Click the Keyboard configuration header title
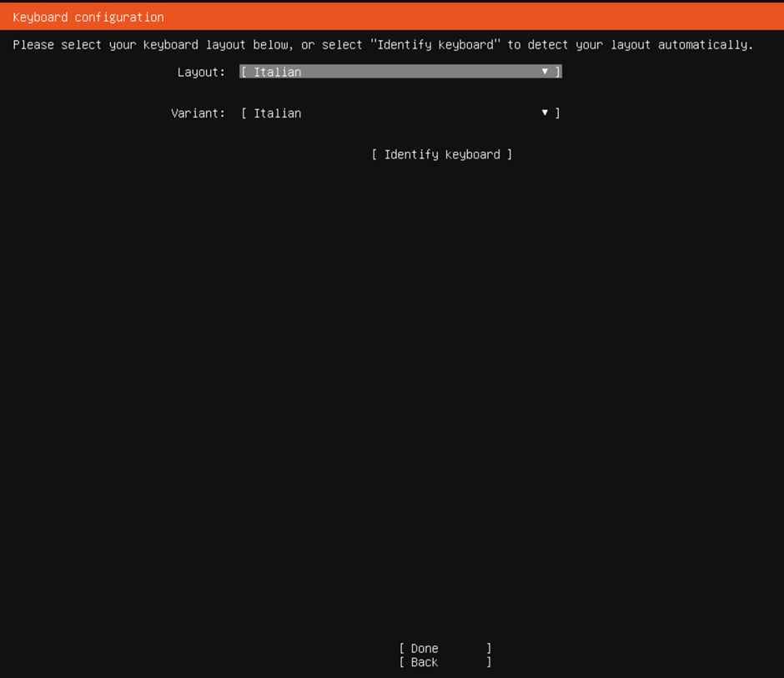 point(88,17)
